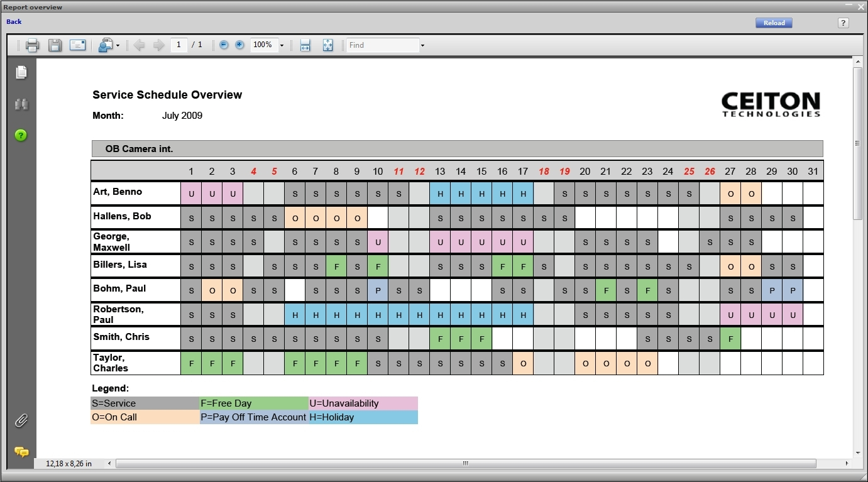
Task: Click the Billers, Lisa row name
Action: coord(120,265)
